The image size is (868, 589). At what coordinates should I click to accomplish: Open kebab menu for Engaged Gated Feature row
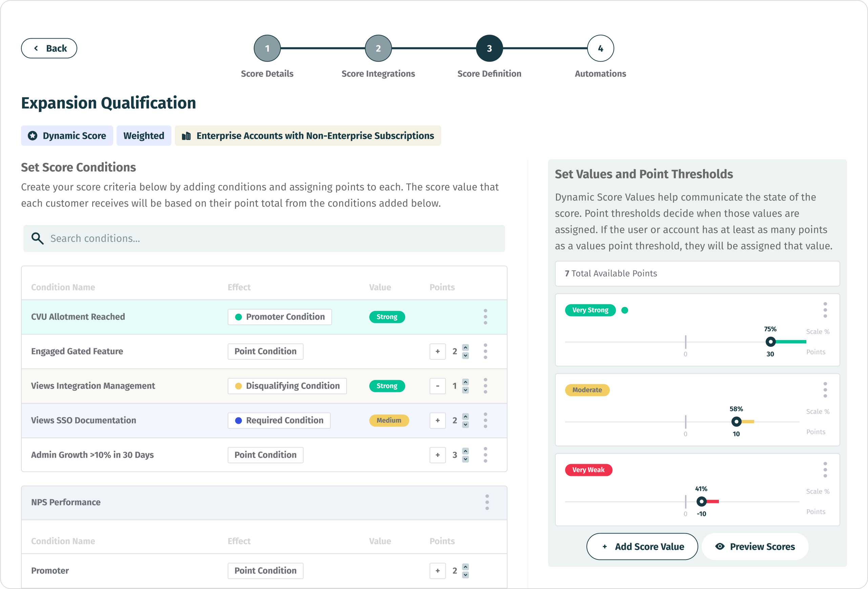point(485,351)
